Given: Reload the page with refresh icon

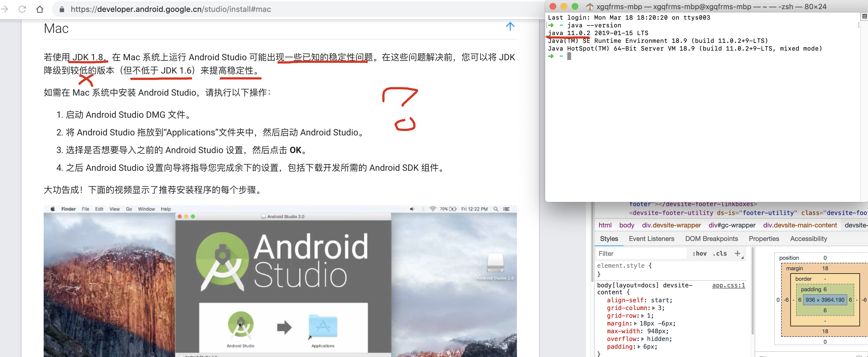Looking at the screenshot, I should tap(22, 9).
